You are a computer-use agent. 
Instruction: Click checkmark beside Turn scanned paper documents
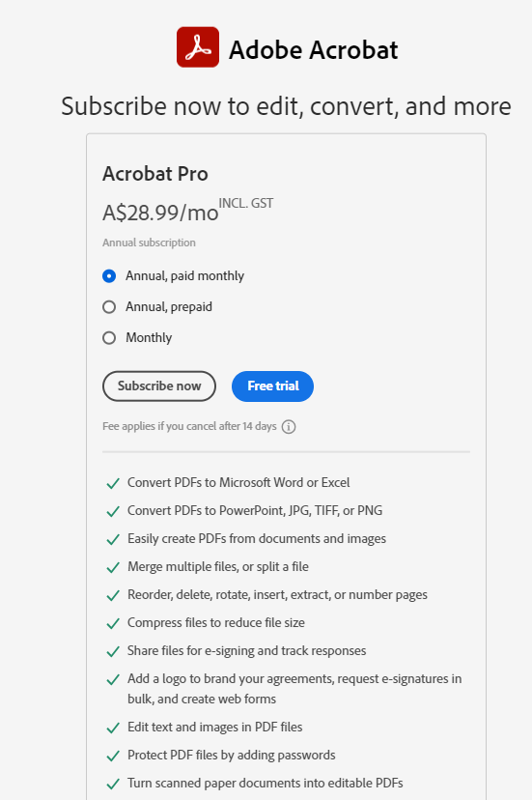(113, 784)
